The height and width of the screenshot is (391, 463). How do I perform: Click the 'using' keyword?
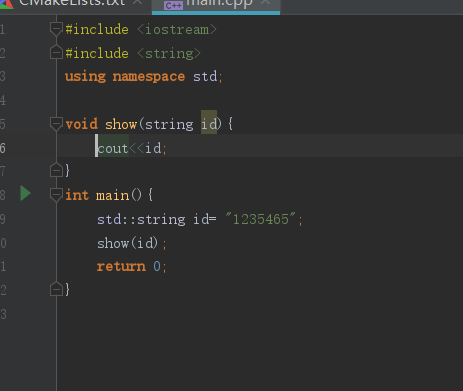[x=85, y=77]
